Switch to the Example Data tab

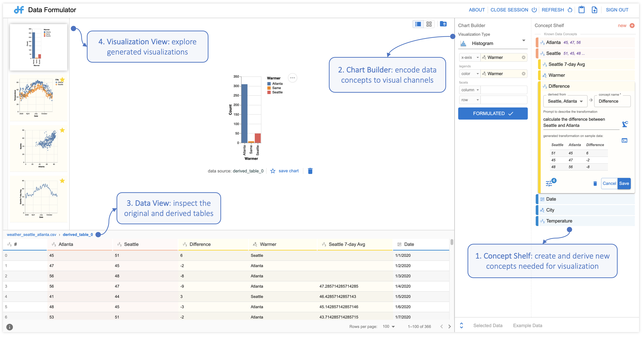pyautogui.click(x=527, y=326)
